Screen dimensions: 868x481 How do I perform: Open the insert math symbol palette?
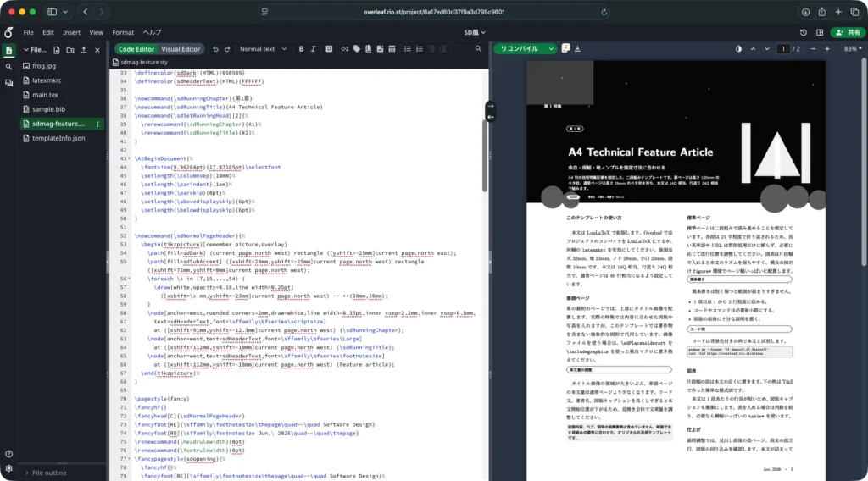(329, 49)
